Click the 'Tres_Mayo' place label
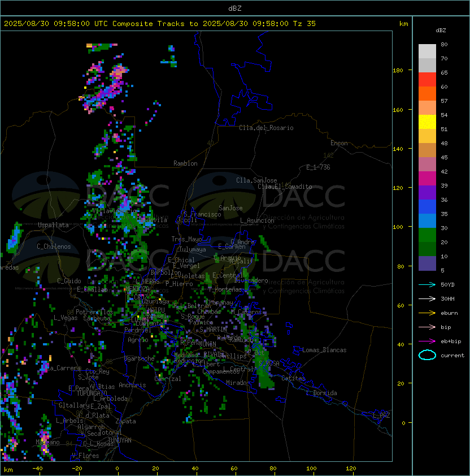This screenshot has width=470, height=476. (x=186, y=239)
